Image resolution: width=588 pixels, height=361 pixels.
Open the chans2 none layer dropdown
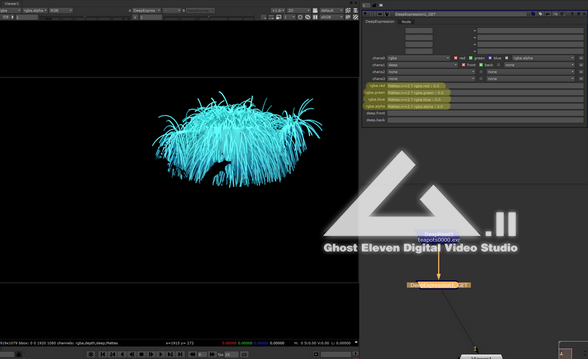[431, 72]
